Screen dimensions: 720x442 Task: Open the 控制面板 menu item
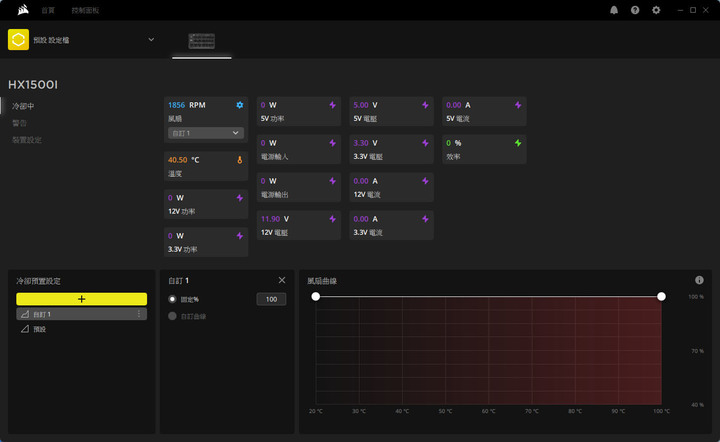click(x=85, y=10)
